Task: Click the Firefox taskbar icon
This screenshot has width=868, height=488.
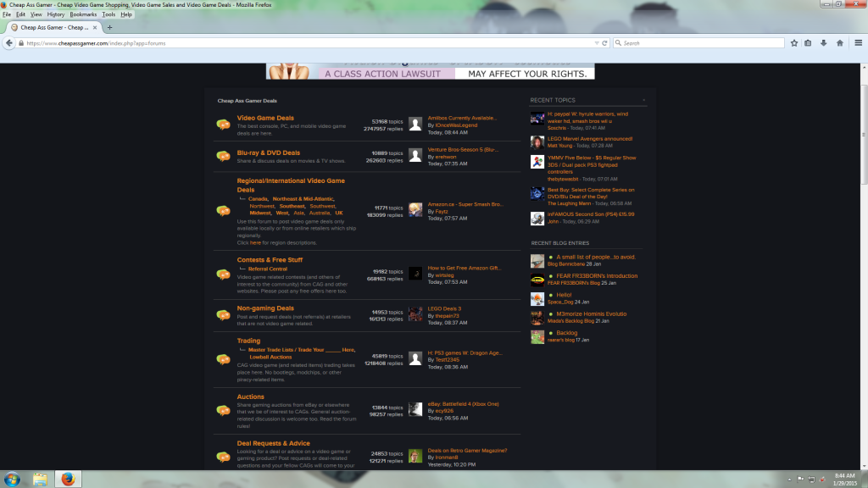Action: 68,480
